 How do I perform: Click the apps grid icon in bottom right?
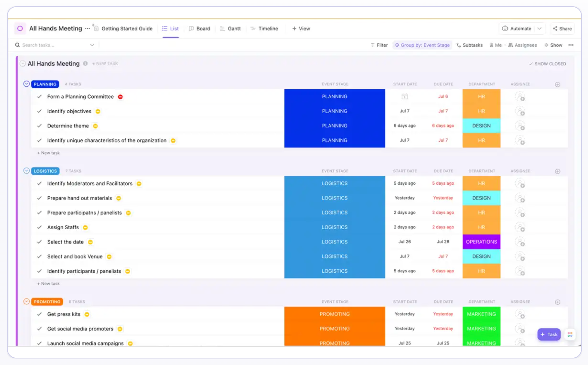click(x=570, y=334)
